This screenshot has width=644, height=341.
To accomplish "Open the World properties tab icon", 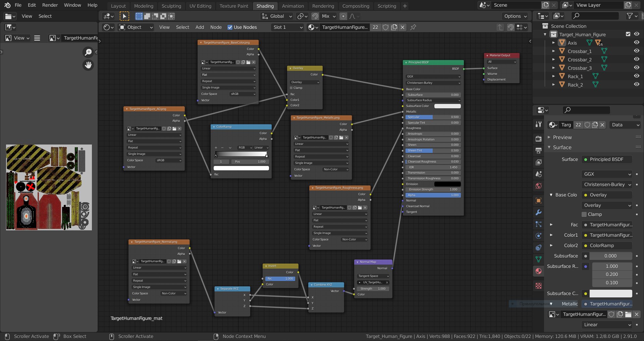I will pyautogui.click(x=538, y=186).
